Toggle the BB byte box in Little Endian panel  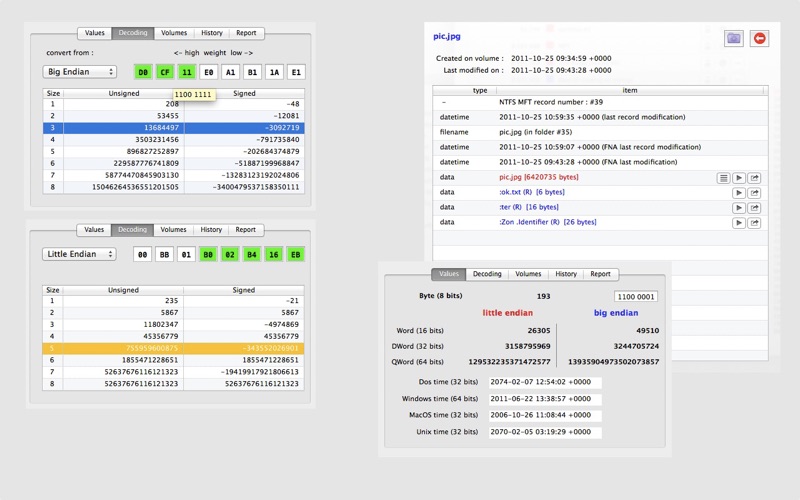coord(164,255)
